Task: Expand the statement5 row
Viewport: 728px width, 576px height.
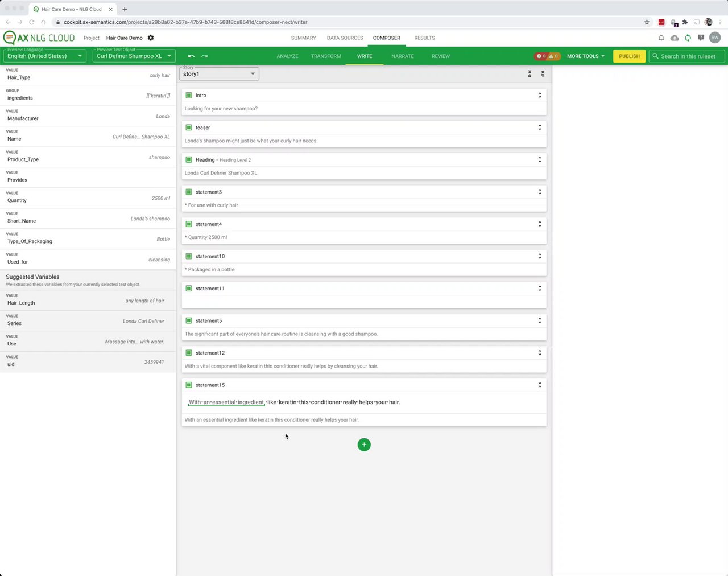Action: coord(540,320)
